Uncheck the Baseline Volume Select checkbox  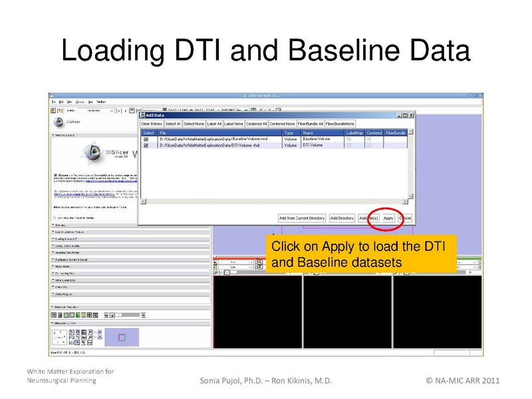point(146,139)
